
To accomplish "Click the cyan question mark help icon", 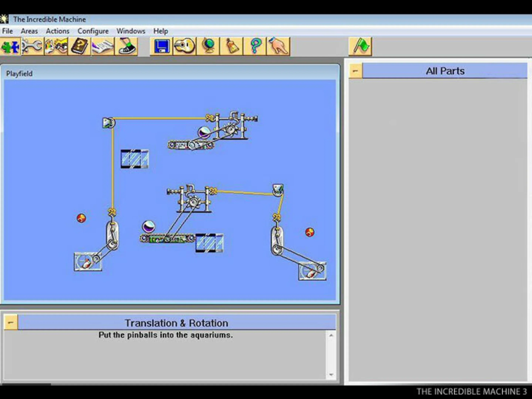I will point(255,46).
